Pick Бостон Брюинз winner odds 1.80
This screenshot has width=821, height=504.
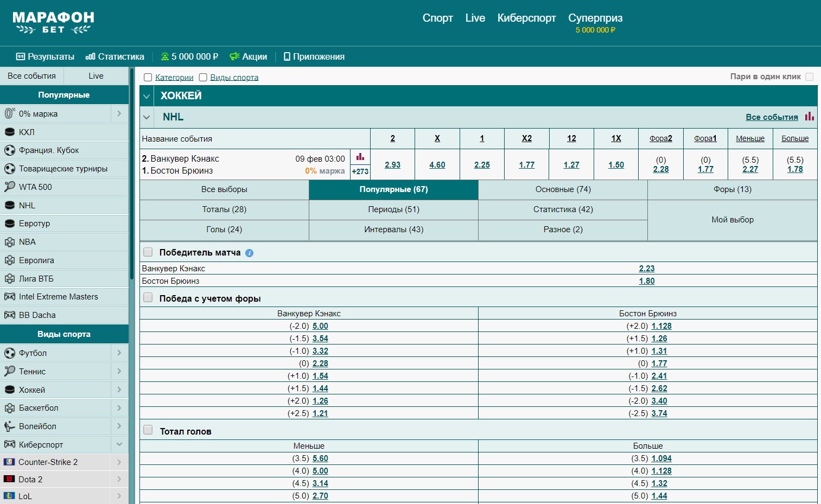(647, 281)
